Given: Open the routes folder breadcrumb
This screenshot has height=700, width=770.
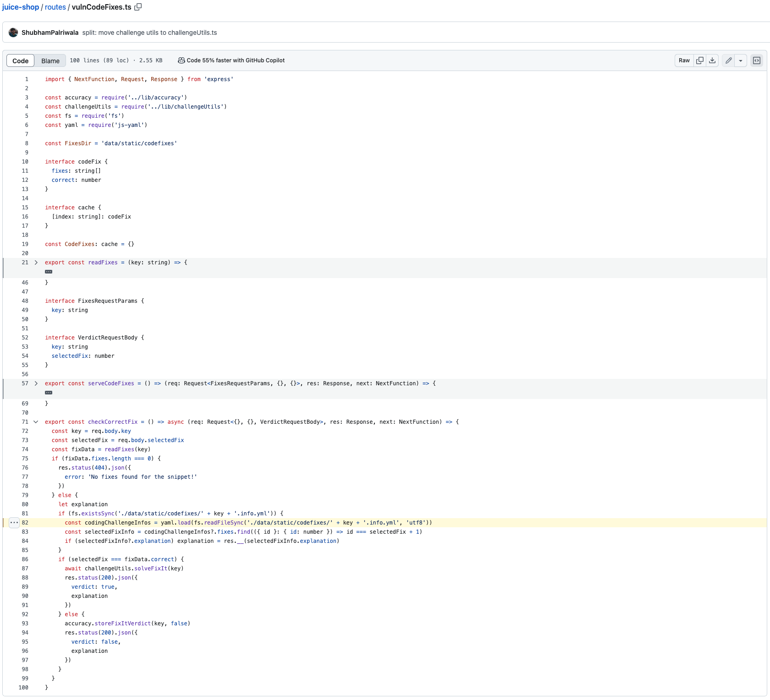Looking at the screenshot, I should click(55, 7).
